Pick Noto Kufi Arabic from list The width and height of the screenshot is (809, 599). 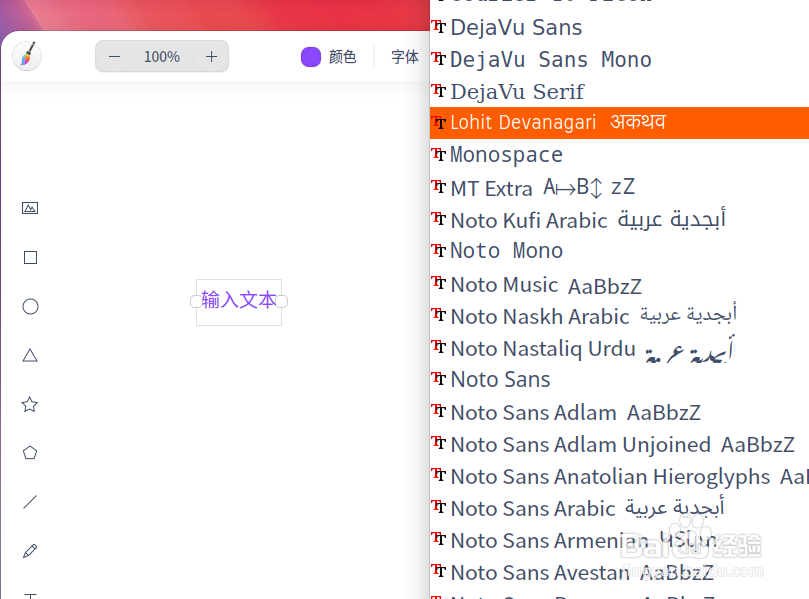coord(619,220)
